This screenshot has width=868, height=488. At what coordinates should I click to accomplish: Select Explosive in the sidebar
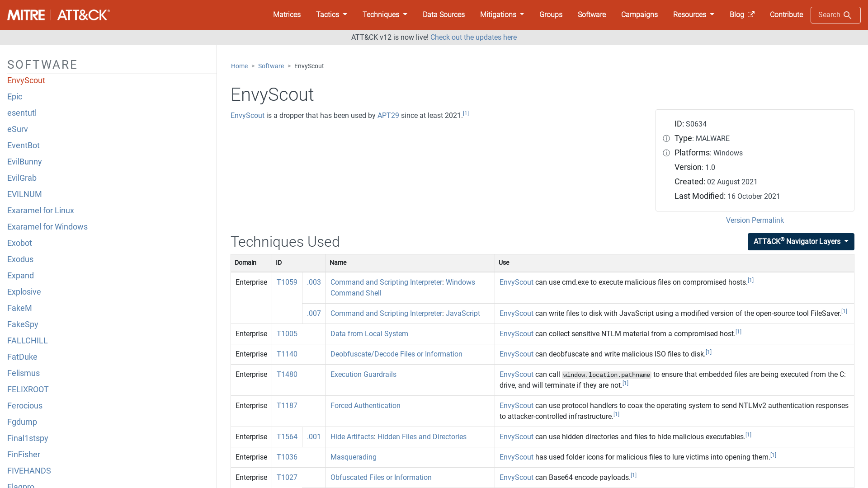tap(24, 292)
